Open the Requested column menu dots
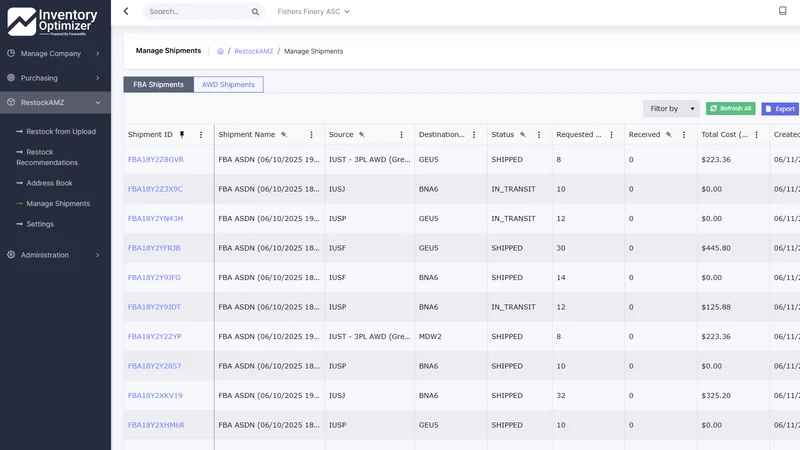 click(611, 135)
